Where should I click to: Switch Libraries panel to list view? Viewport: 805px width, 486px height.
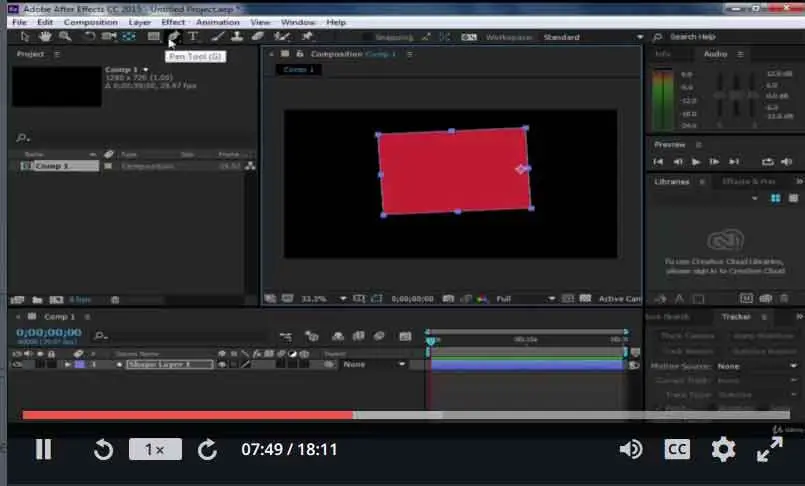coord(794,198)
